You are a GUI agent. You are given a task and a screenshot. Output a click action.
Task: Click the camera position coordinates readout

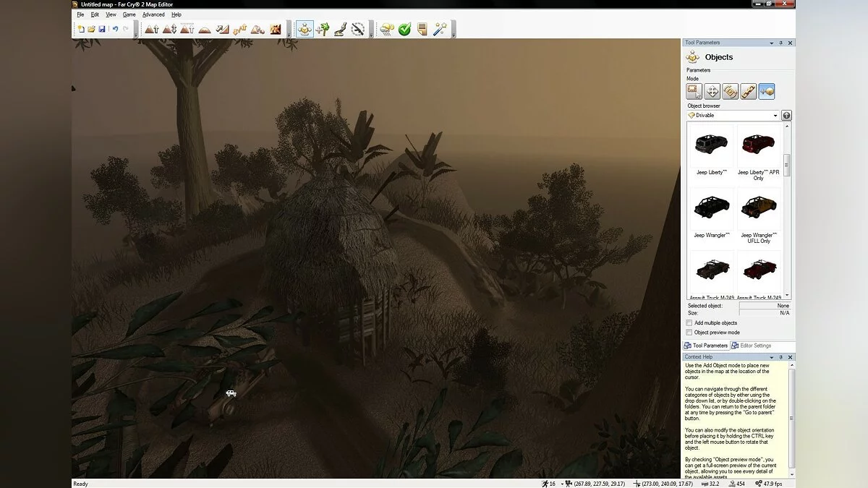(599, 484)
